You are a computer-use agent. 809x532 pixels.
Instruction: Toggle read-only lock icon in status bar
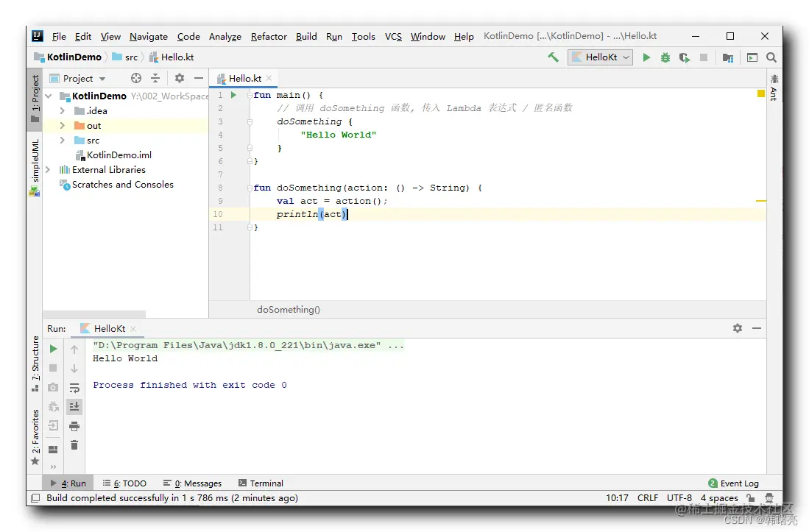point(751,497)
